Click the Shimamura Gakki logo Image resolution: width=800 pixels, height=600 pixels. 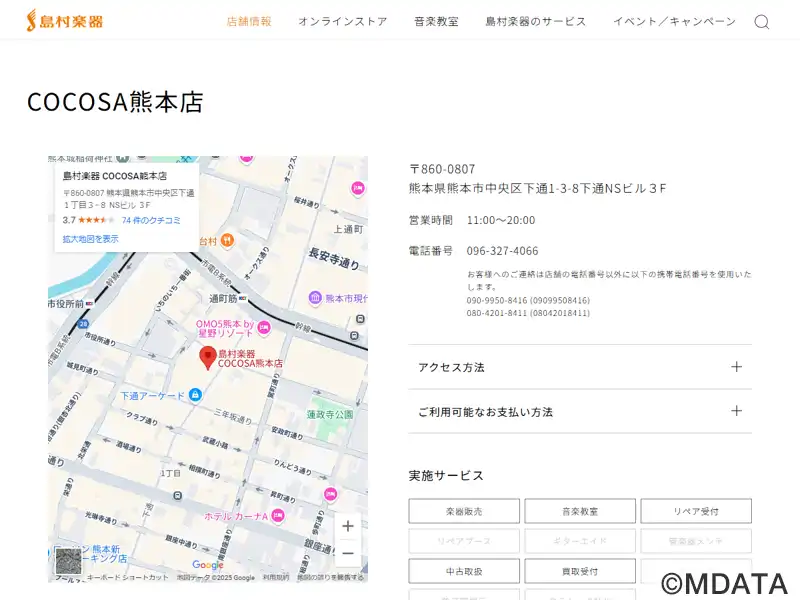tap(65, 21)
